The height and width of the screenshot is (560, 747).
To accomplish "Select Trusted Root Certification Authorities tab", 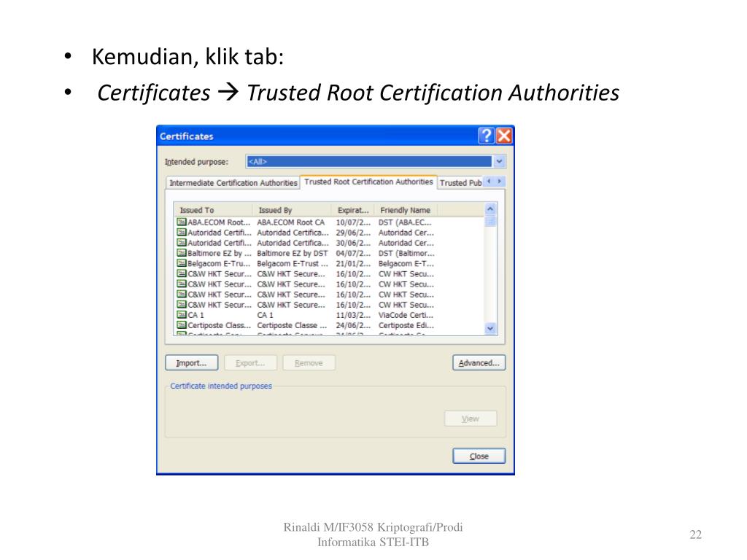I will (x=368, y=182).
